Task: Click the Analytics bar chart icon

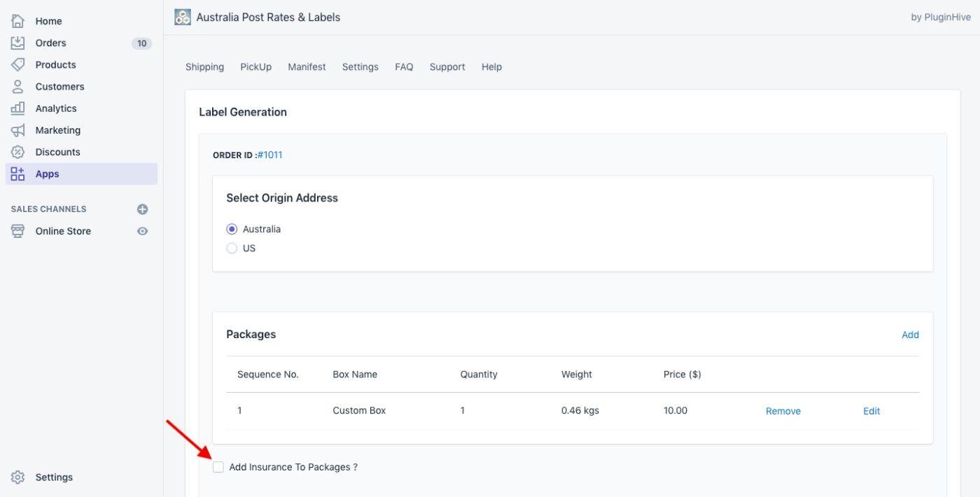Action: (x=18, y=108)
